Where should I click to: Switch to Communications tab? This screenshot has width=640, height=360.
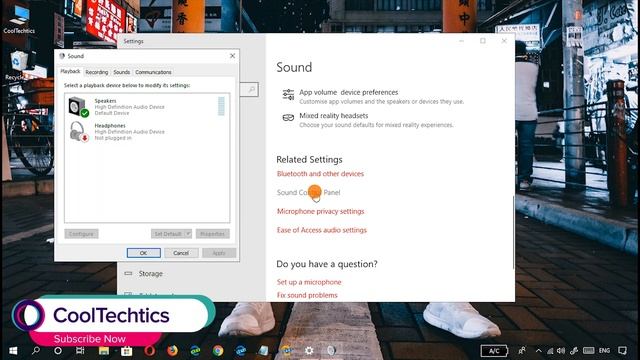click(153, 72)
